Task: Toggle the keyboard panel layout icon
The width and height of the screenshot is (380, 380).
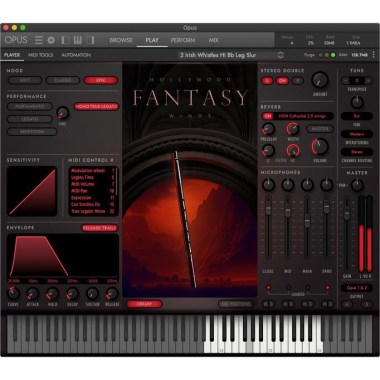Action: point(78,40)
